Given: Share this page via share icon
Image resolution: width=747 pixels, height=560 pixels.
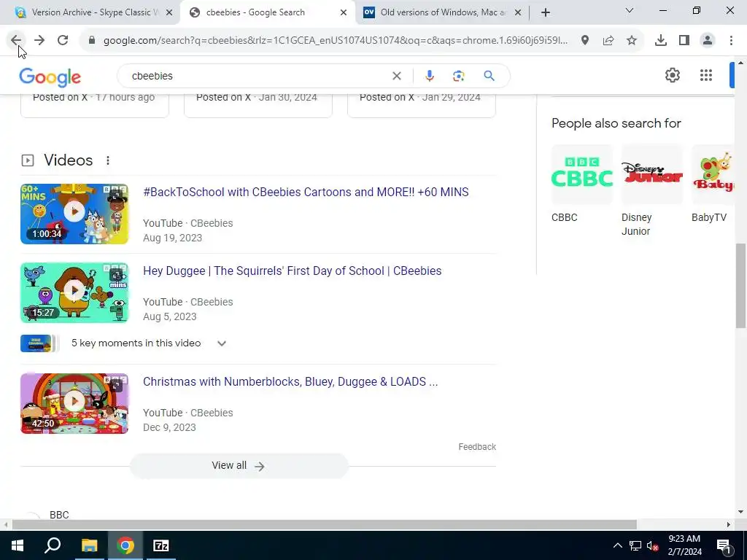Looking at the screenshot, I should click(608, 41).
